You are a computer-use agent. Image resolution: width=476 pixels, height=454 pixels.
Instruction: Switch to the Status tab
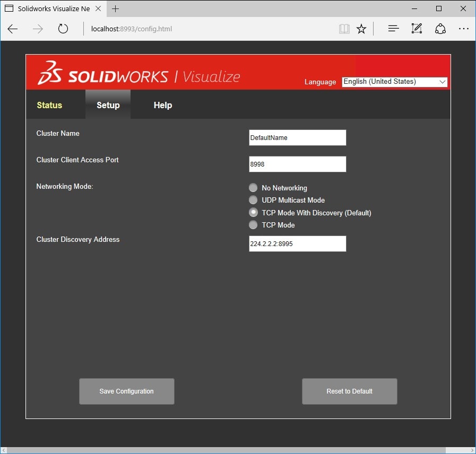pos(49,105)
